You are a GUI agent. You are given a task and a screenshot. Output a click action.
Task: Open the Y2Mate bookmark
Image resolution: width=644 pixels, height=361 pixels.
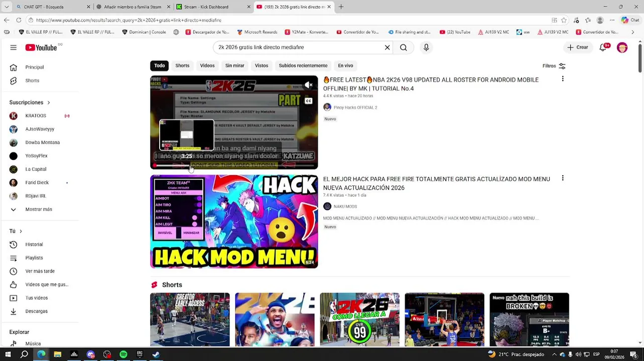tap(307, 32)
